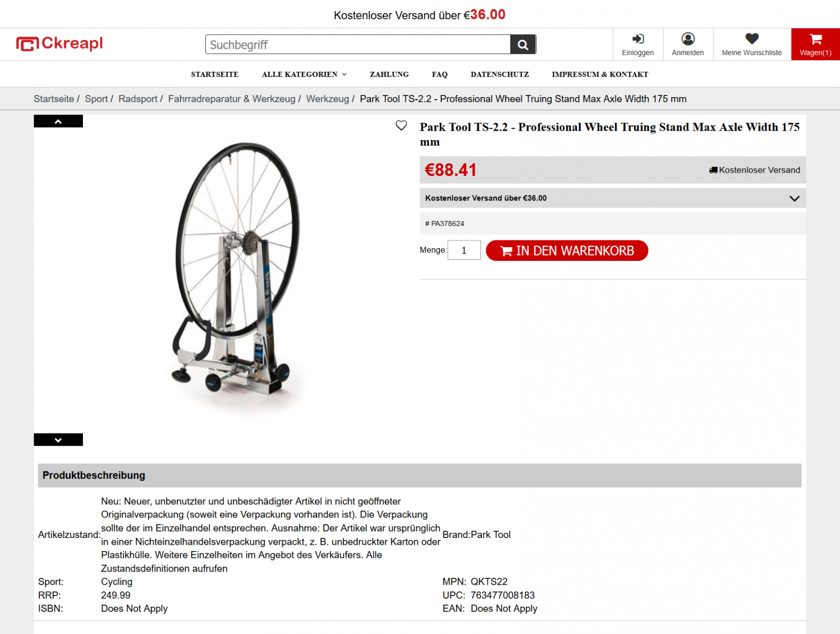The width and height of the screenshot is (840, 634).
Task: Open the shopping cart Wagen(1)
Action: pos(815,45)
